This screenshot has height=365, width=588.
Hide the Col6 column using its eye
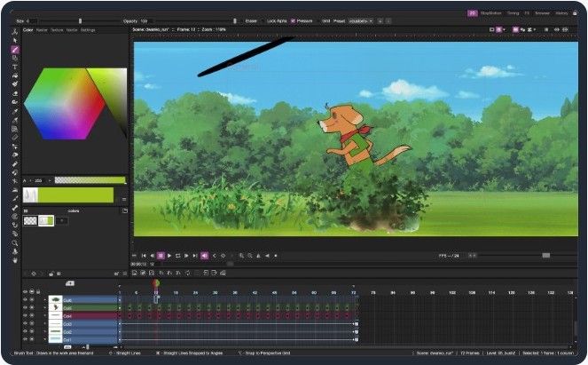[x=25, y=299]
